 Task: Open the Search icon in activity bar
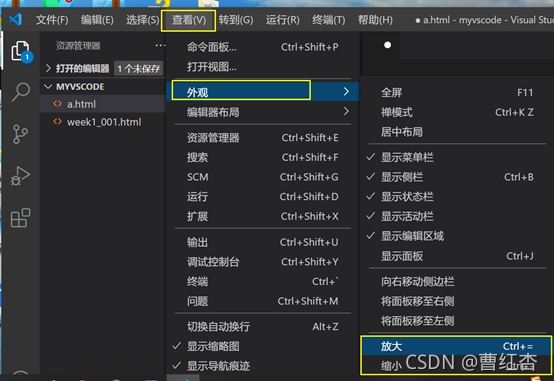click(x=20, y=92)
